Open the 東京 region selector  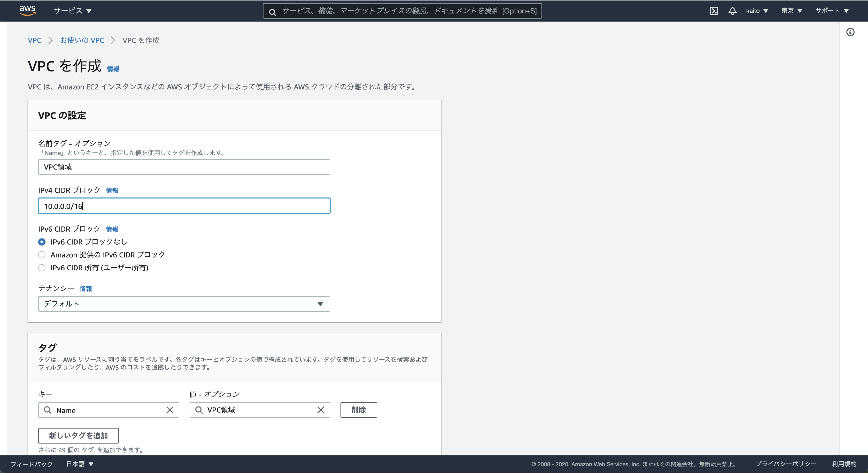pos(791,11)
